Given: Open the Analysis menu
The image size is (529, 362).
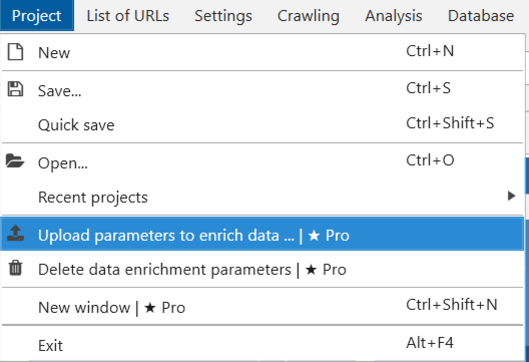Looking at the screenshot, I should point(393,16).
